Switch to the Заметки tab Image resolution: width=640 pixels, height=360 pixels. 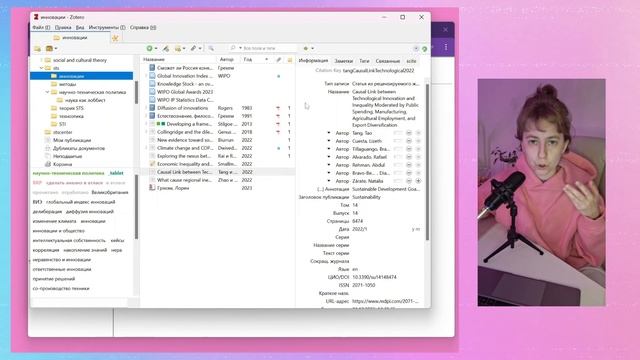pos(343,61)
